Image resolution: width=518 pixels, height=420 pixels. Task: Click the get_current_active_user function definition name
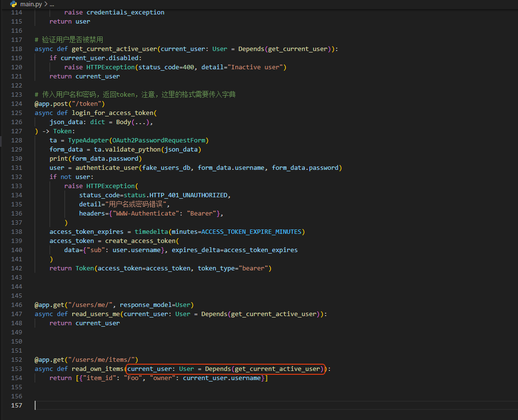pyautogui.click(x=114, y=49)
